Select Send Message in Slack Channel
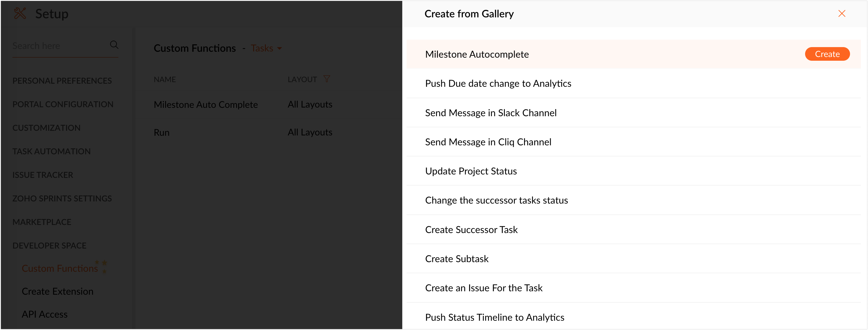The height and width of the screenshot is (330, 868). pos(491,112)
